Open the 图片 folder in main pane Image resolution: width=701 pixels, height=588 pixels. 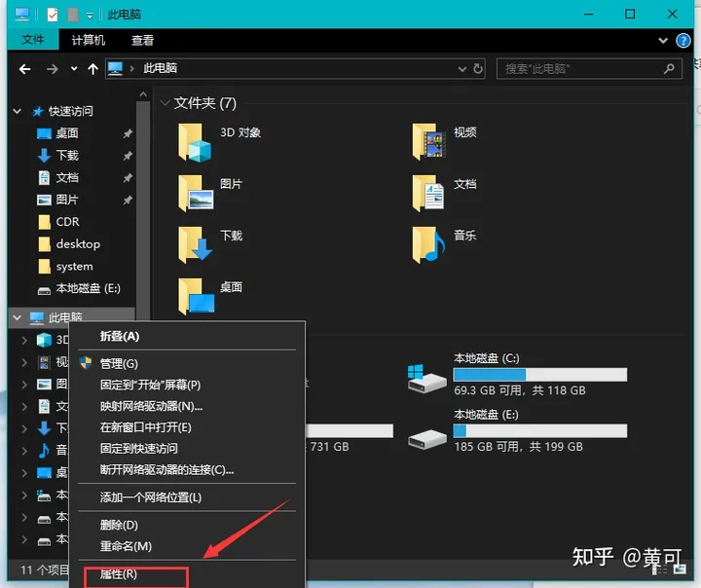pyautogui.click(x=196, y=194)
